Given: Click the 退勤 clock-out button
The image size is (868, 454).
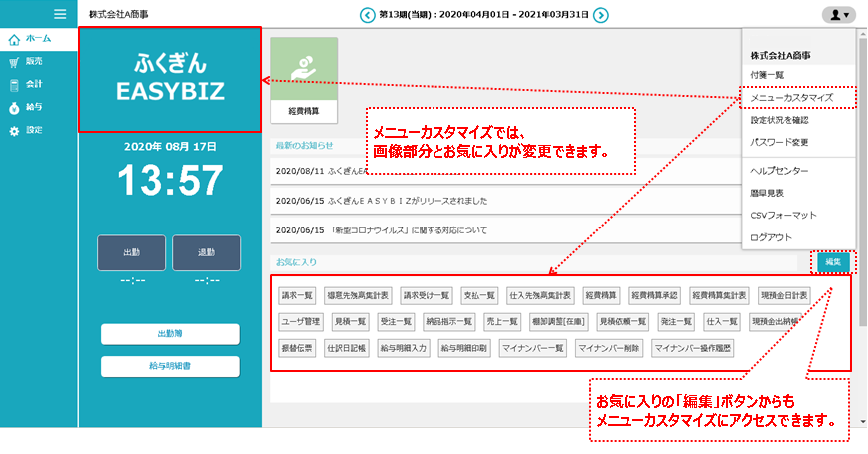Looking at the screenshot, I should (x=207, y=252).
